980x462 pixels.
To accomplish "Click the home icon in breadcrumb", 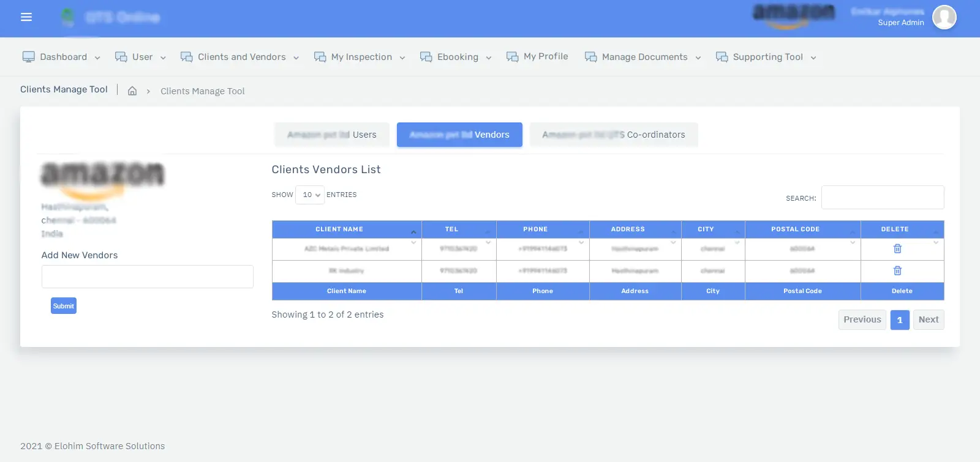I will pos(132,91).
